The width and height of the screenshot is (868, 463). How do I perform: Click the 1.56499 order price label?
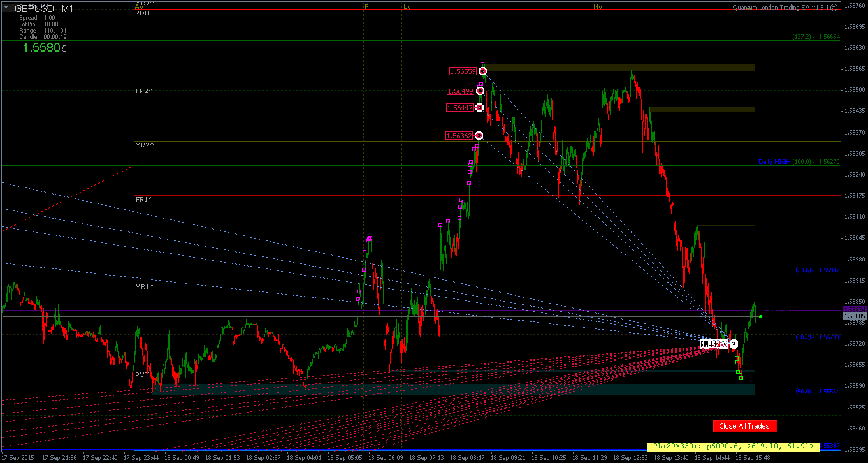pyautogui.click(x=460, y=91)
